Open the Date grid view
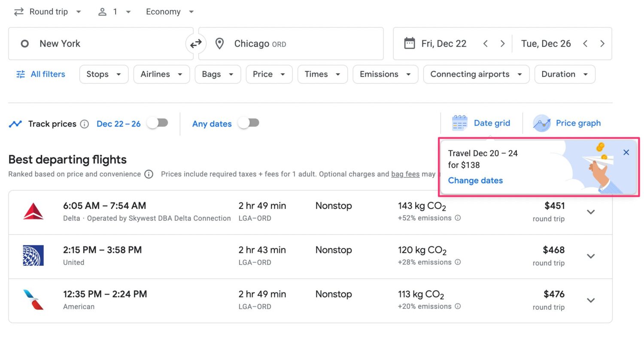 pyautogui.click(x=483, y=123)
